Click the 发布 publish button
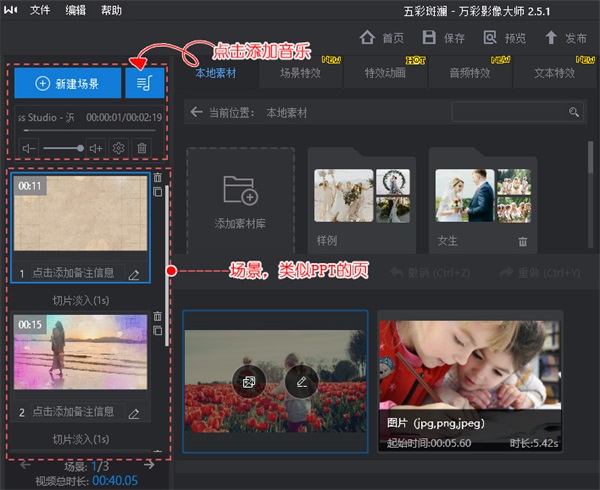The width and height of the screenshot is (600, 490). (x=565, y=38)
